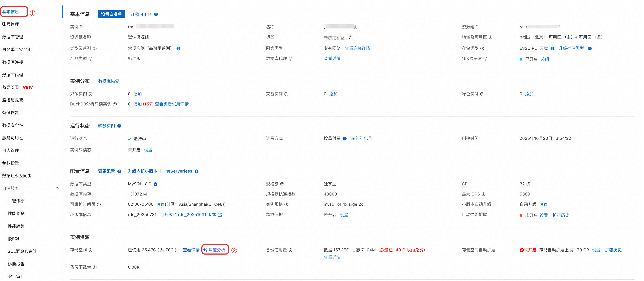The width and height of the screenshot is (644, 281).
Task: Click the tag edit pencil icon
Action: 350,37
